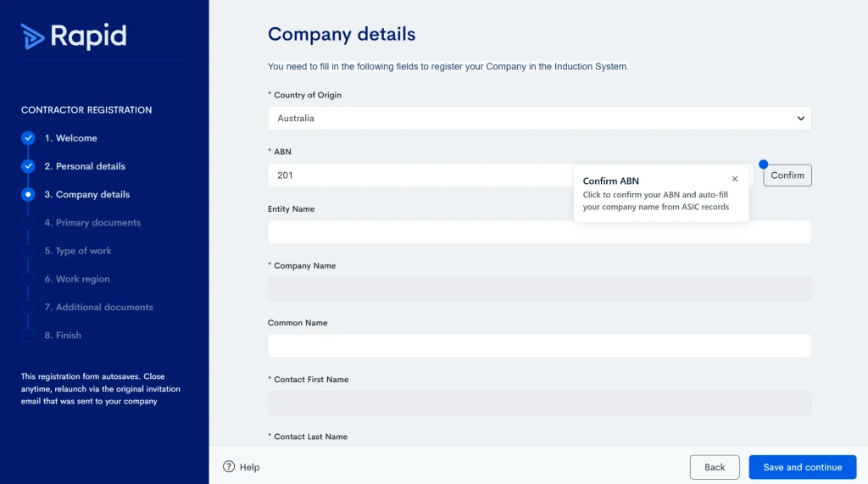This screenshot has width=868, height=484.
Task: Close the Confirm ABN tooltip
Action: (735, 179)
